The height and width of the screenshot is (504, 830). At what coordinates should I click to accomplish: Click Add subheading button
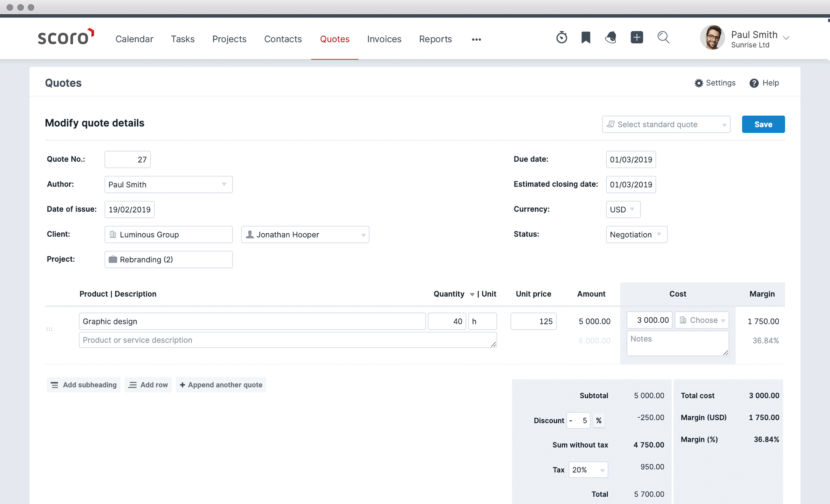(x=84, y=385)
